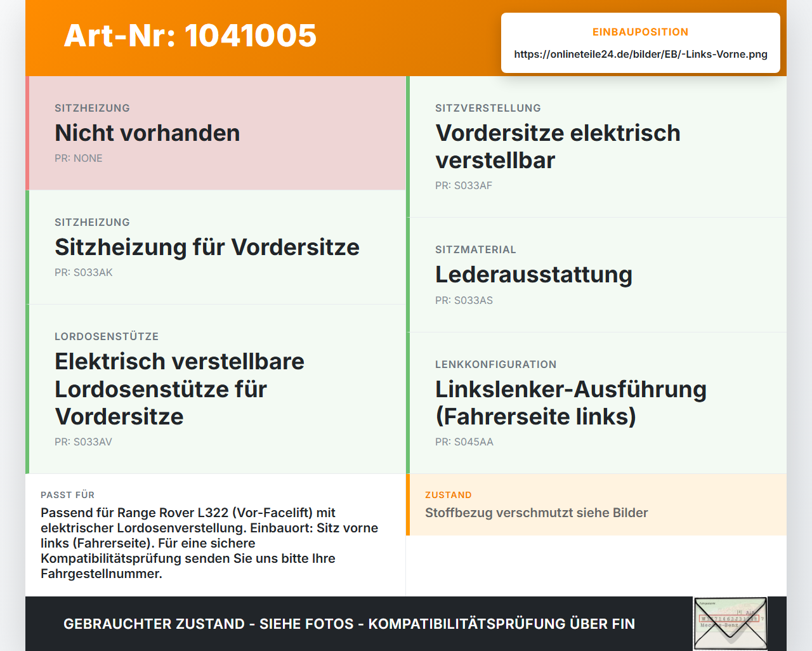Image resolution: width=812 pixels, height=651 pixels.
Task: Click the PR: S033AK code
Action: 84,272
